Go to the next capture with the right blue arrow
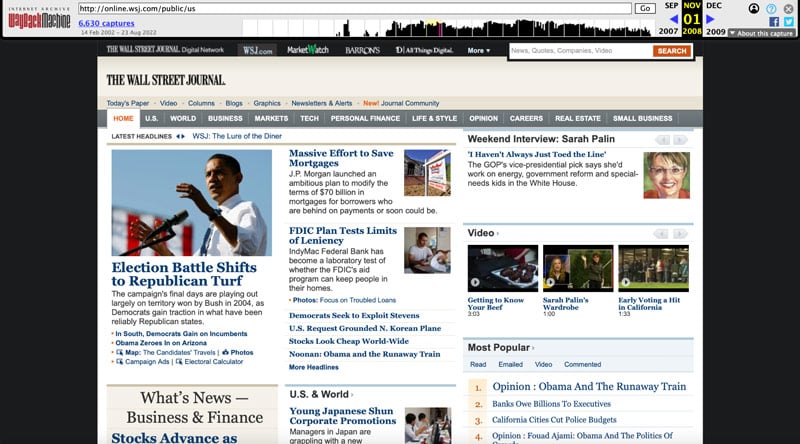The image size is (800, 444). pos(710,19)
